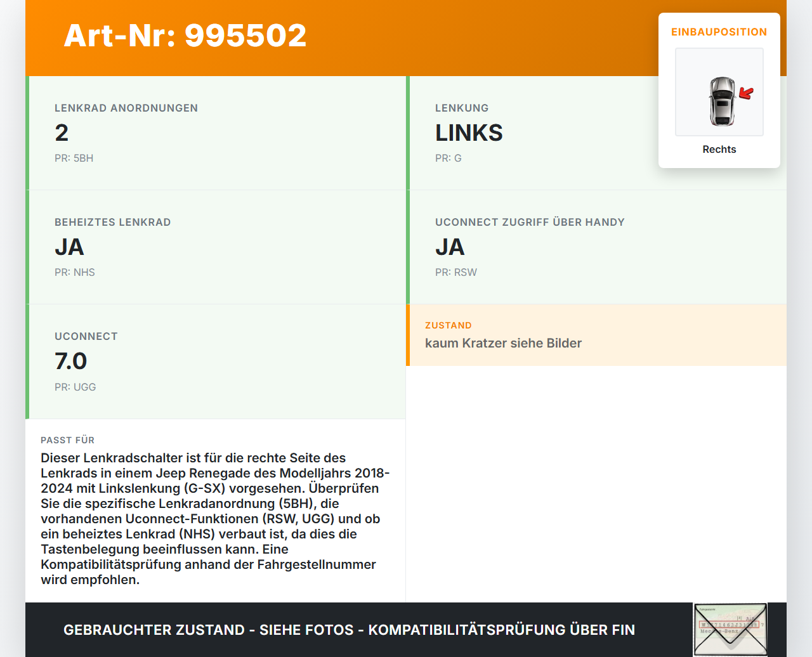Image resolution: width=812 pixels, height=657 pixels.
Task: Open the envelope icon with Fahrgestell-Nr document
Action: [730, 628]
